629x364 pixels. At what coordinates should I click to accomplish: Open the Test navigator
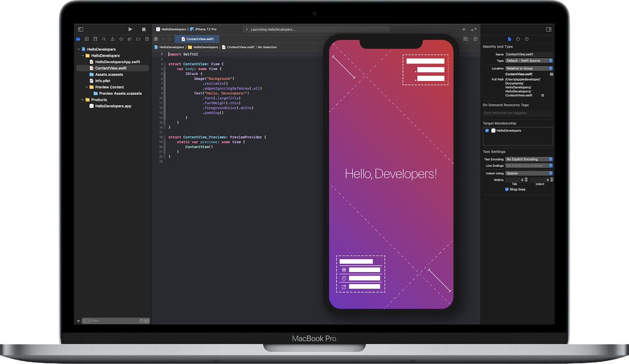tap(121, 39)
